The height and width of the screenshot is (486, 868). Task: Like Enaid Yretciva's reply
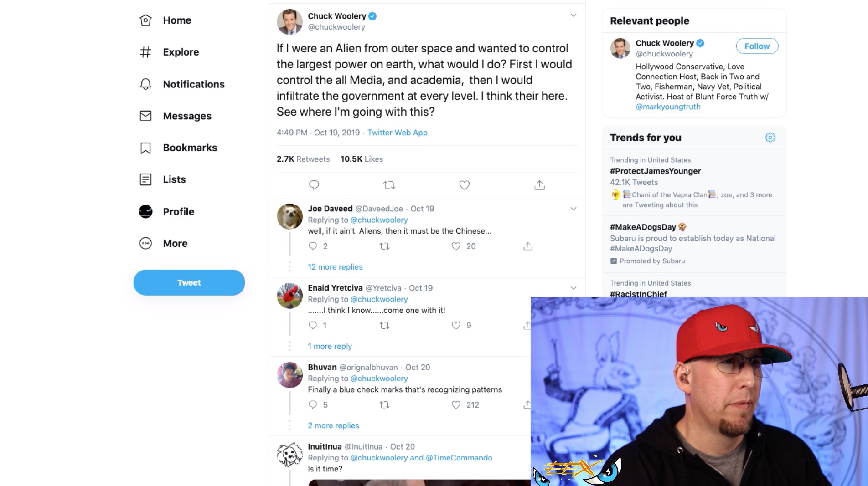tap(456, 325)
